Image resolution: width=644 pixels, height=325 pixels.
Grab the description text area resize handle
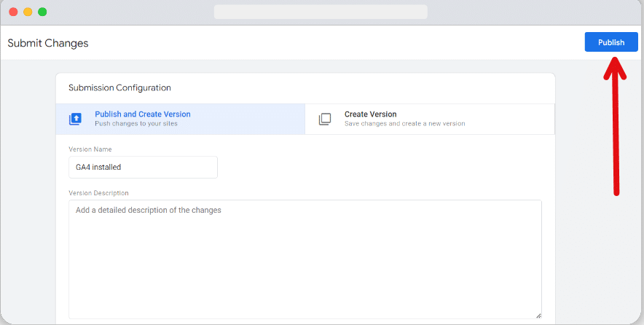pos(538,316)
